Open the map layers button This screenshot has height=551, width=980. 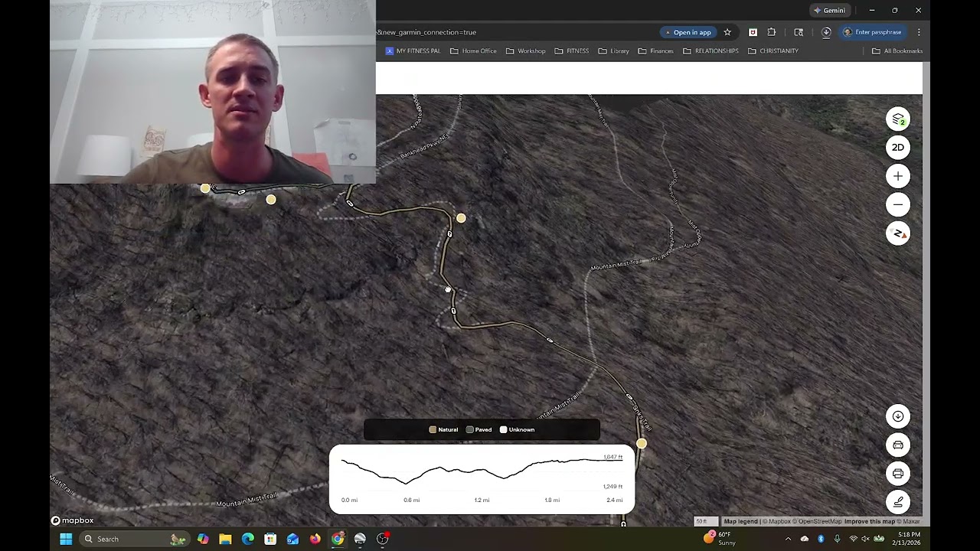(898, 119)
